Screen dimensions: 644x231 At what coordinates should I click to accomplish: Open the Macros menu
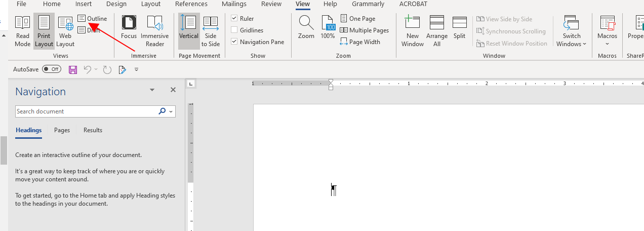tap(608, 31)
